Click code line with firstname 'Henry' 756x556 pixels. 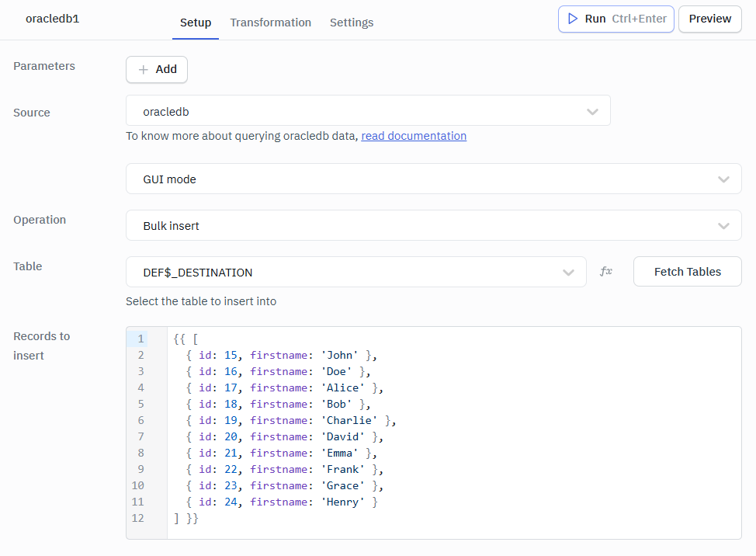pyautogui.click(x=282, y=502)
